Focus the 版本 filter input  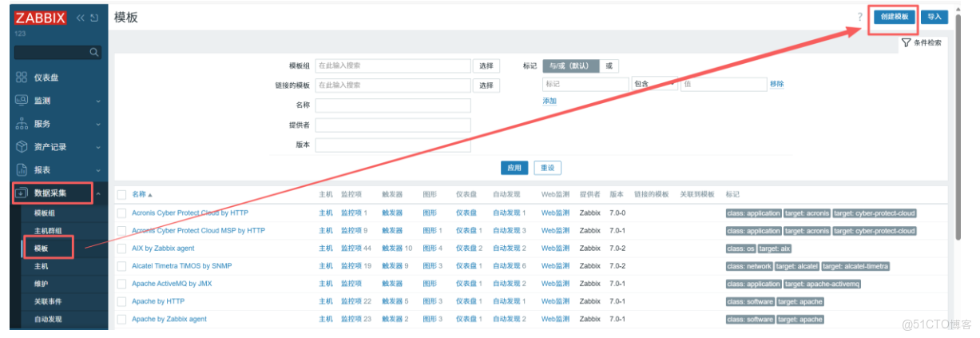pos(393,145)
